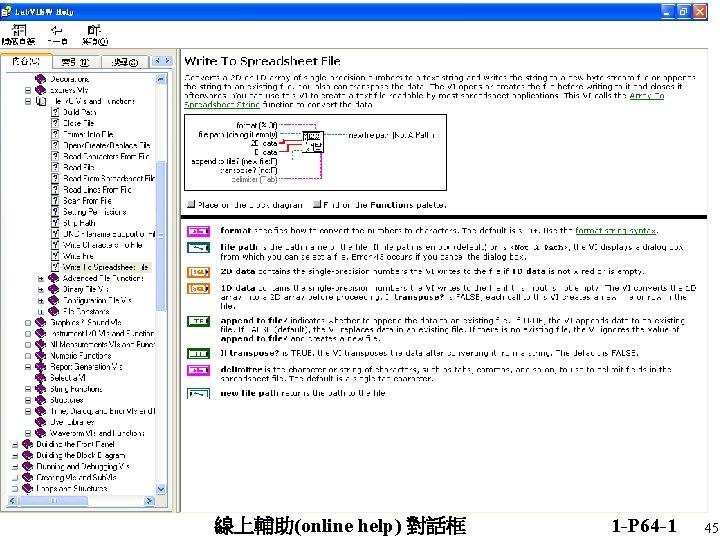Click the horizontal scrollbar left arrow
720x540 pixels.
coord(12,501)
